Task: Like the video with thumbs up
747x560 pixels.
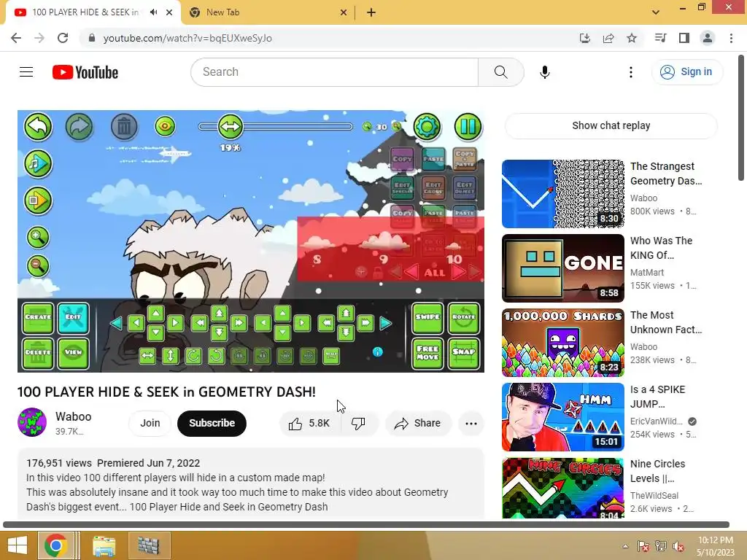Action: pyautogui.click(x=309, y=424)
